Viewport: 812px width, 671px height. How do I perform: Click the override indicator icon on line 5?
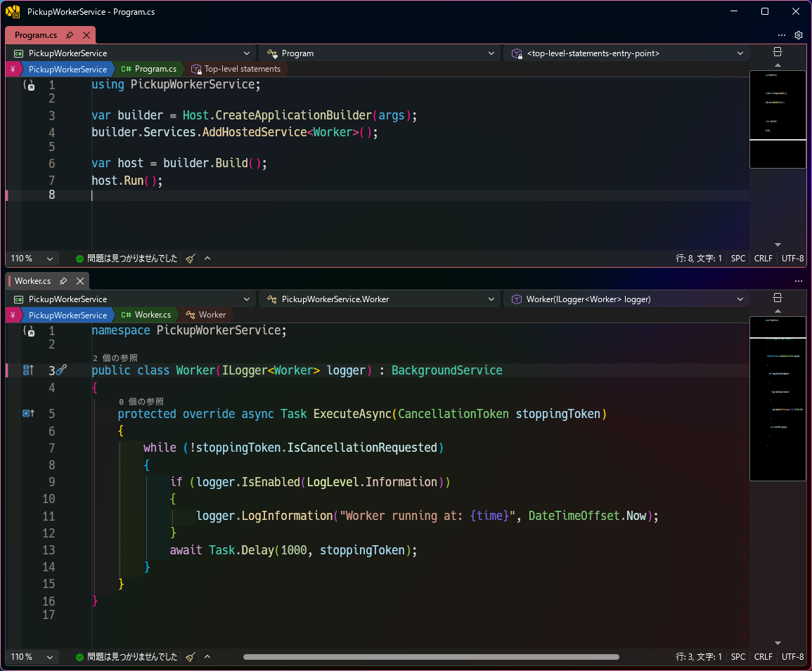(x=29, y=413)
